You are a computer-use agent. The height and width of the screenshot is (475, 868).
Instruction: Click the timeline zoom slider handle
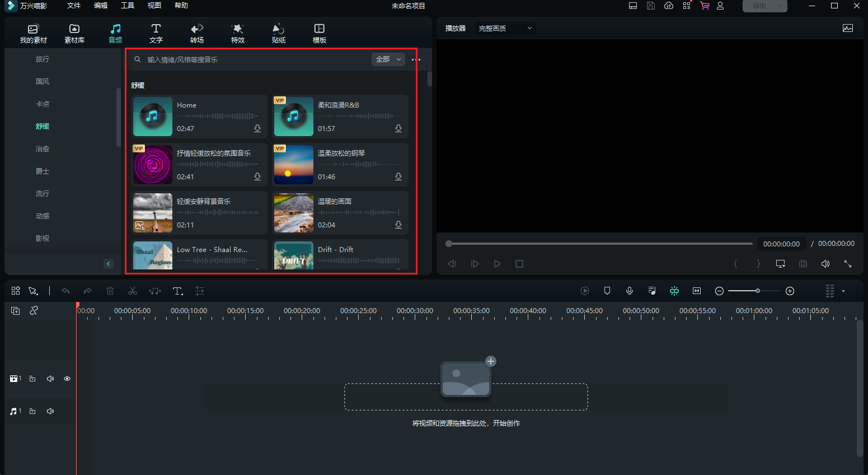tap(758, 291)
